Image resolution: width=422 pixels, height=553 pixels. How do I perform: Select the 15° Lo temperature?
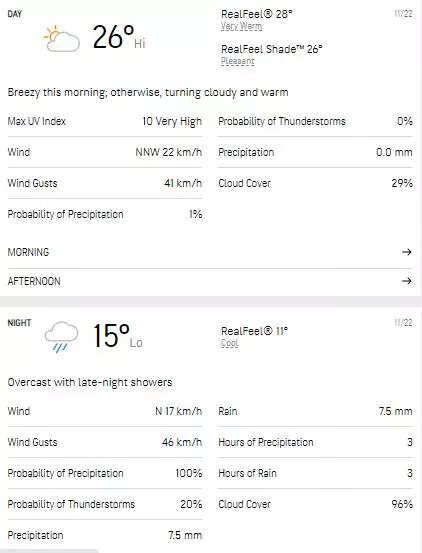118,336
